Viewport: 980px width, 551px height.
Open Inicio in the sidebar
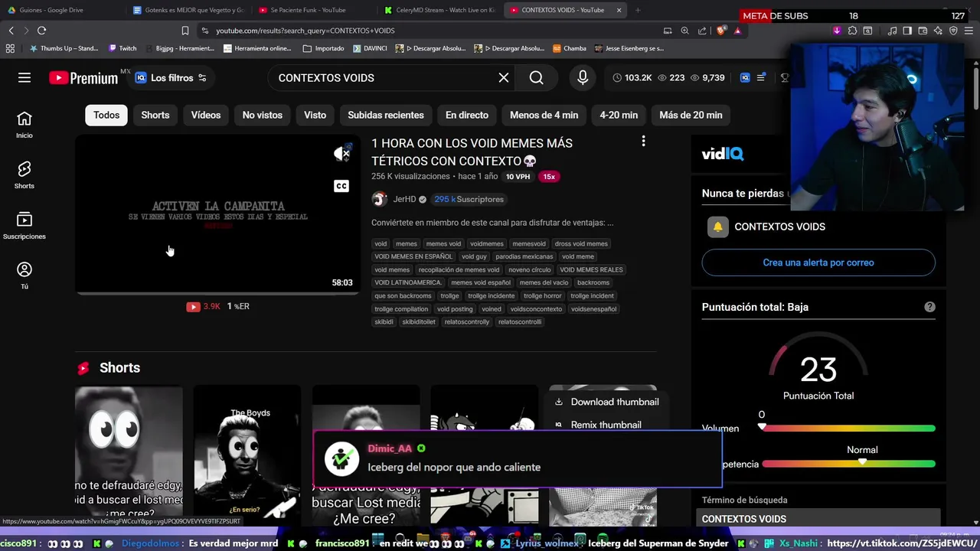pos(24,125)
